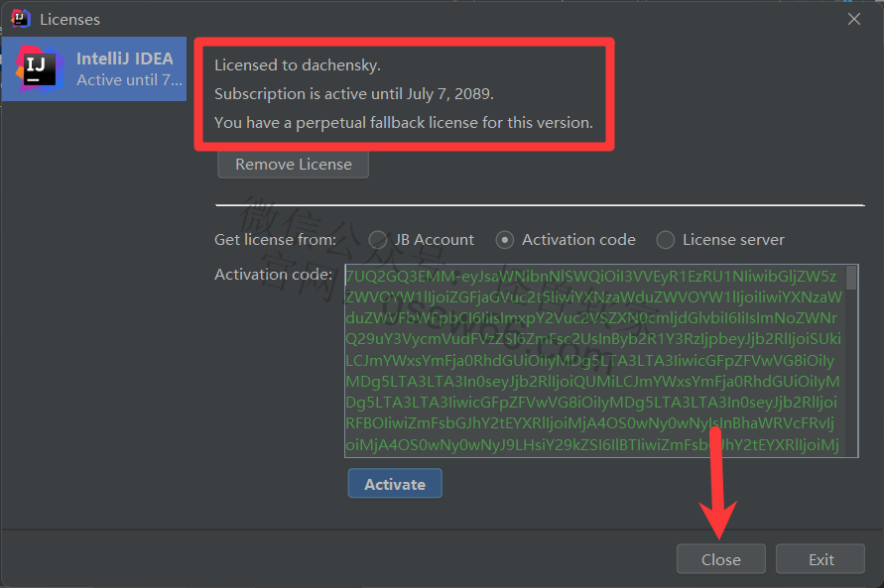
Task: Choose the Activation code radio option
Action: (x=505, y=240)
